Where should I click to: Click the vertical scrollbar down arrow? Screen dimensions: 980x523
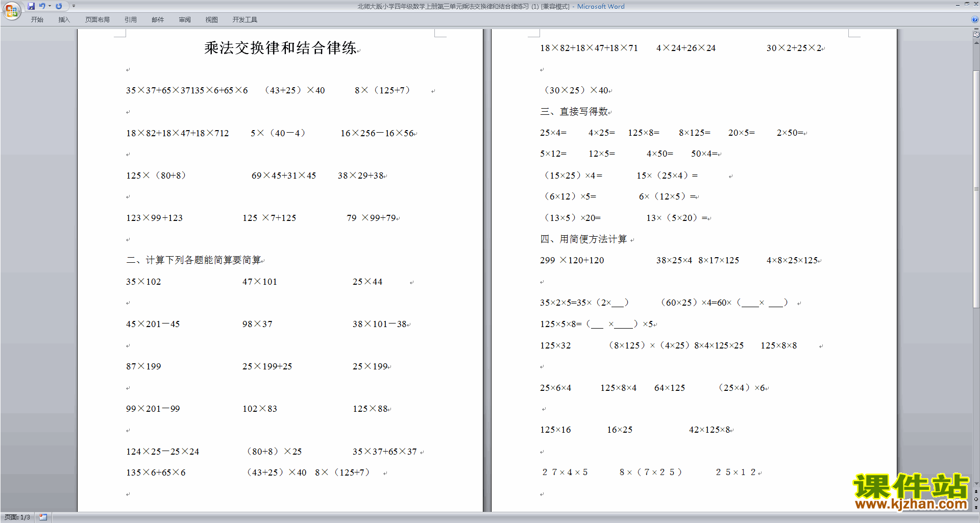click(976, 484)
